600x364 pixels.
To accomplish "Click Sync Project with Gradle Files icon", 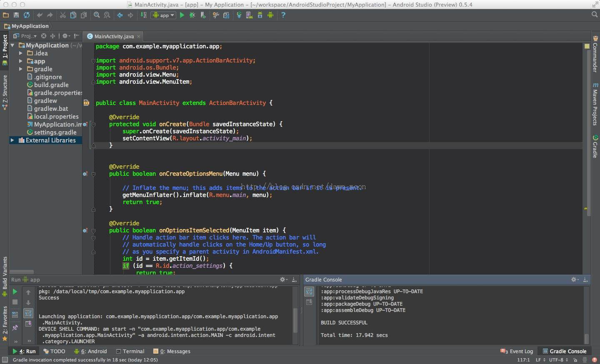I will tap(239, 15).
